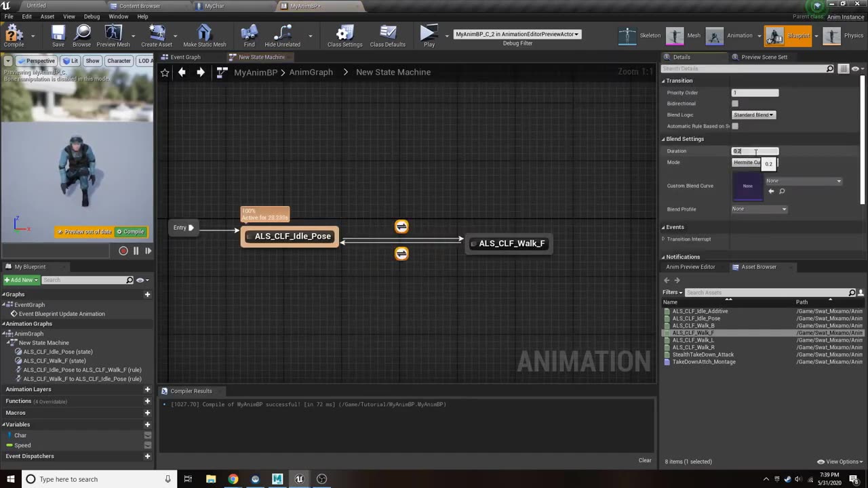868x488 pixels.
Task: Switch to Physics editor mode
Action: pos(844,36)
